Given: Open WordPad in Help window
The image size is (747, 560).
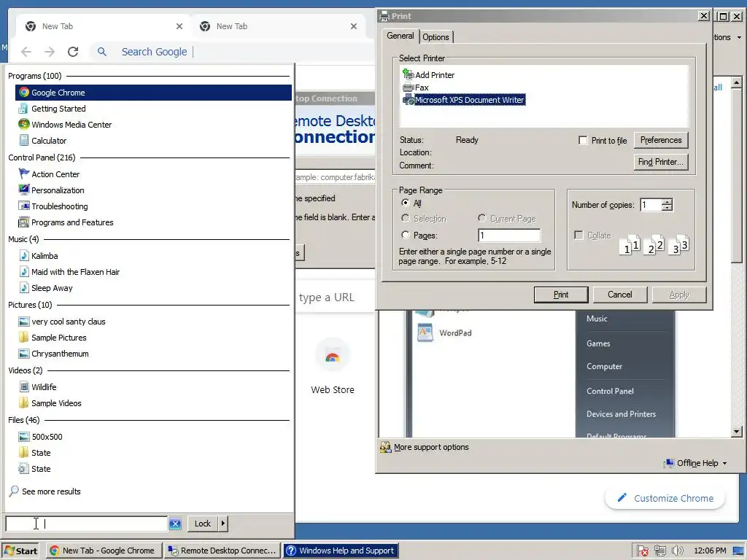Looking at the screenshot, I should [445, 332].
